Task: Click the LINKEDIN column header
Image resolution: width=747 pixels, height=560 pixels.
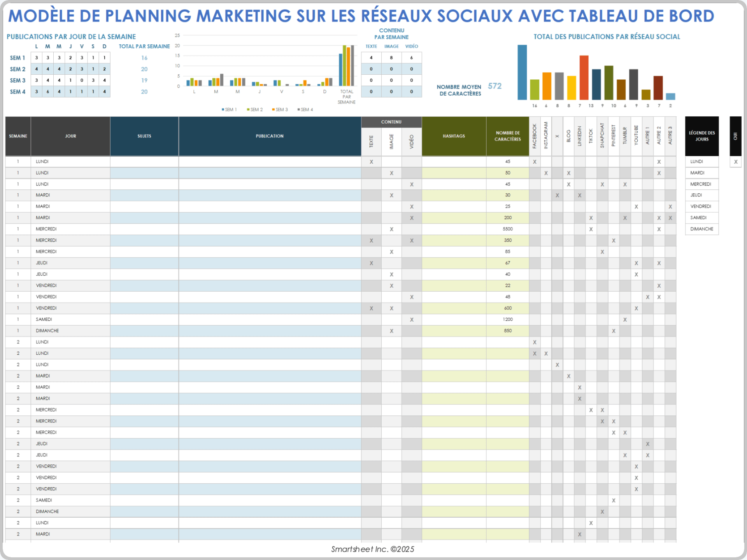Action: click(x=580, y=136)
